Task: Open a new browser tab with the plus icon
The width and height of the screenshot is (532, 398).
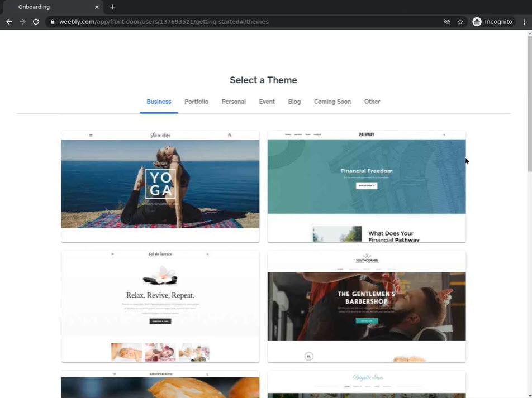Action: point(112,7)
